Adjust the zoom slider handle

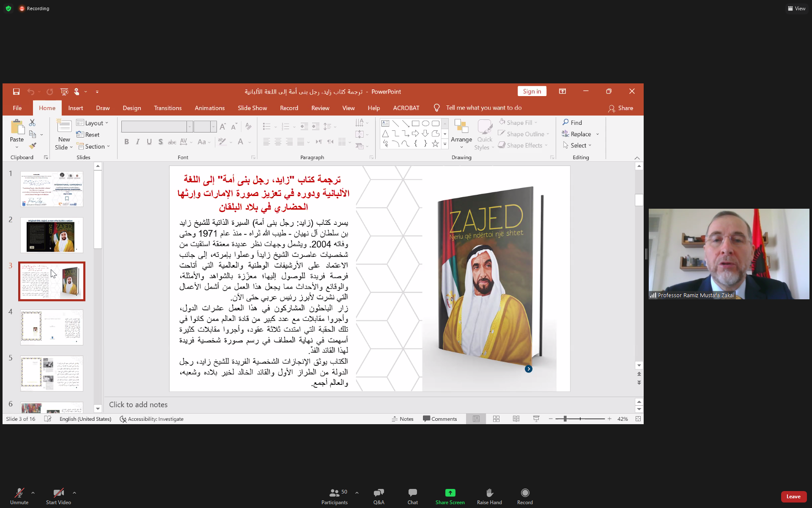(x=565, y=419)
